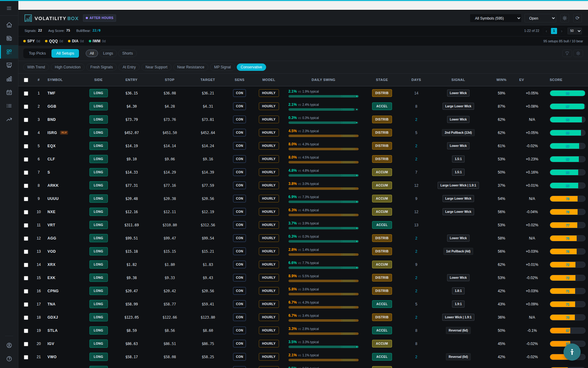Sort by the ENTRY column header
Viewport: 588px width, 368px height.
[131, 80]
